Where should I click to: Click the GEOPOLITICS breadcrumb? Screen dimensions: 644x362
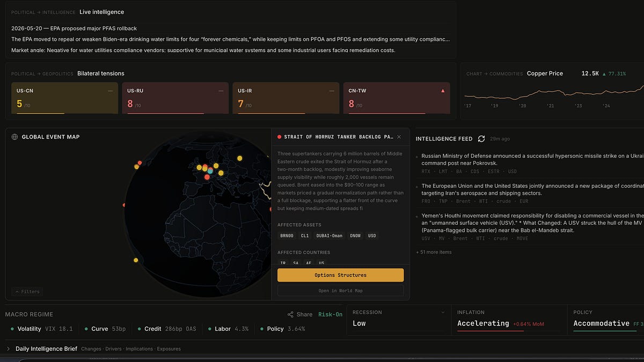tap(58, 73)
